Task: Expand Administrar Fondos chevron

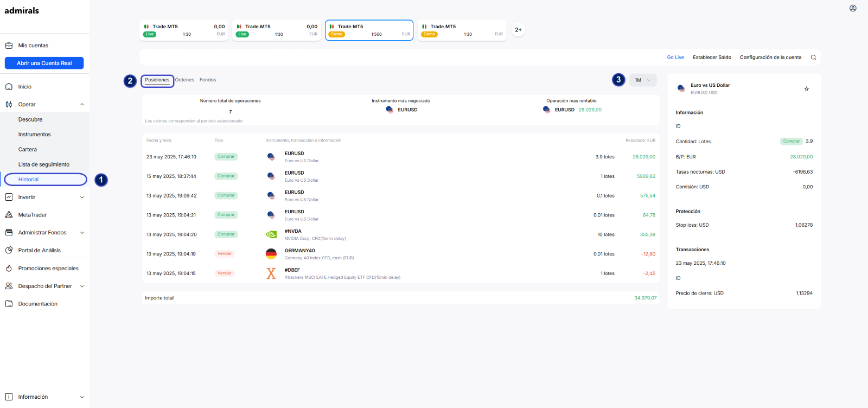Action: pyautogui.click(x=82, y=233)
